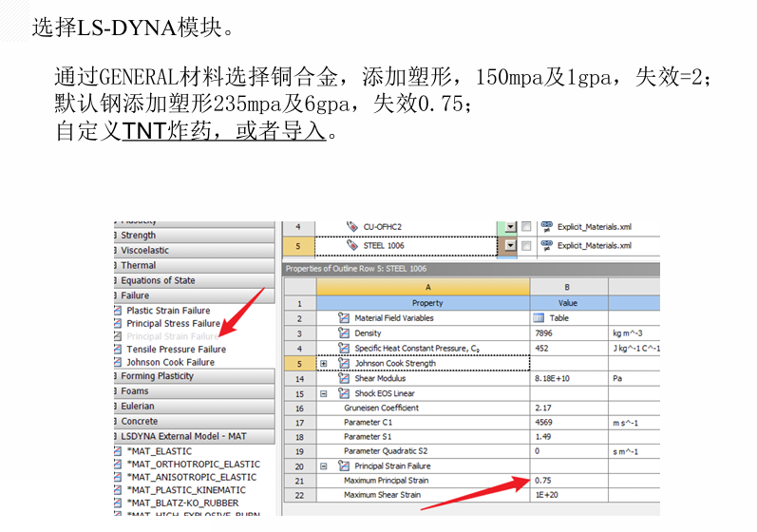Expand the Johnson Cook Strength property row

(x=324, y=364)
